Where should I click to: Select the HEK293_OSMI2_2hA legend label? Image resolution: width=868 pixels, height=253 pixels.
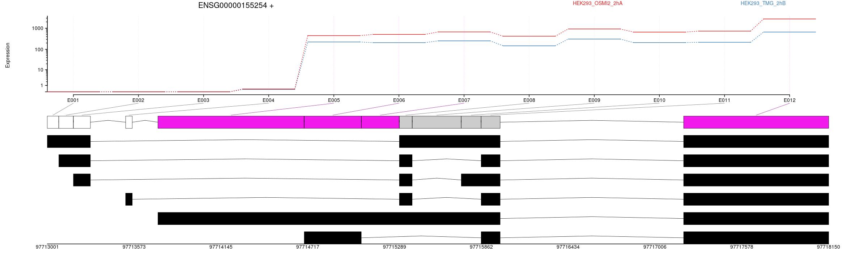pos(597,3)
